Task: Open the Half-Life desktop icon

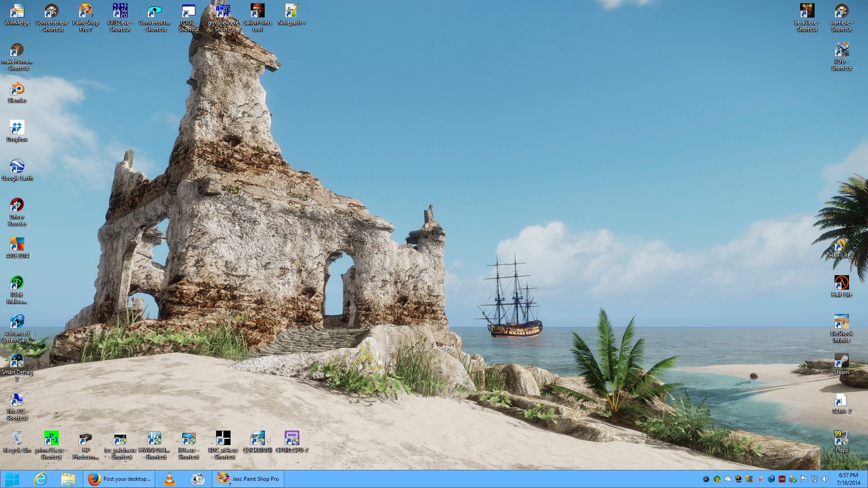Action: [841, 287]
